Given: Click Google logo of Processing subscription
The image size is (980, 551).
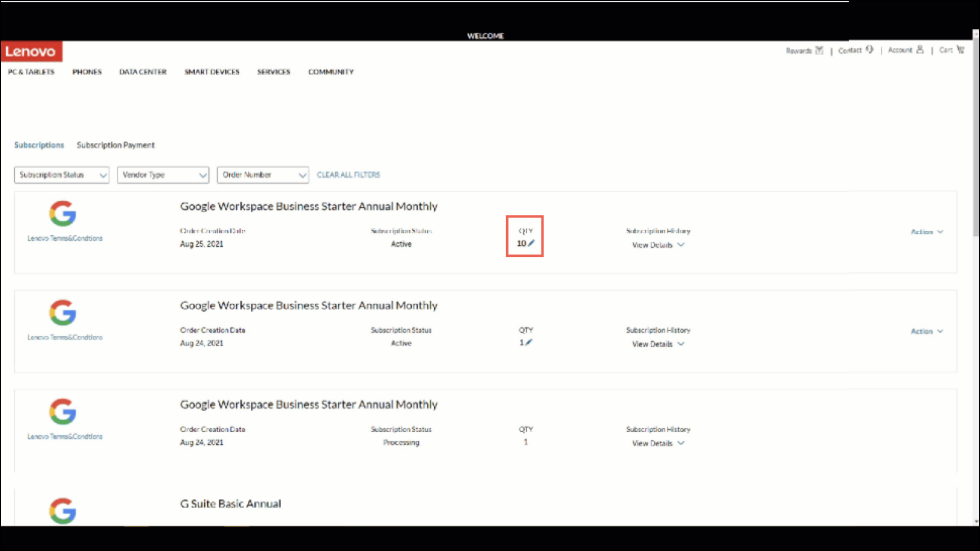Looking at the screenshot, I should coord(63,411).
